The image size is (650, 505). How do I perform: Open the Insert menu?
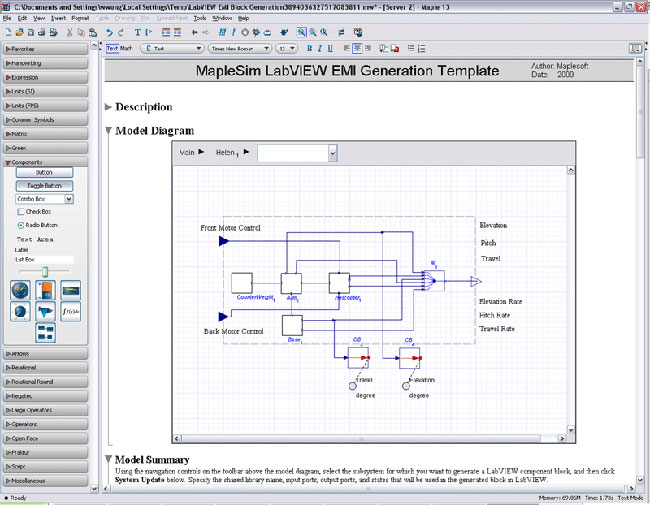[58, 18]
